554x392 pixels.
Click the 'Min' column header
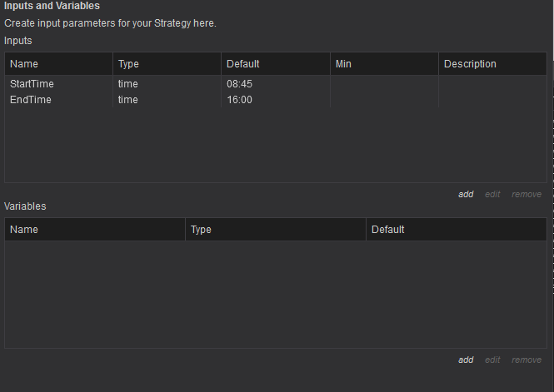(343, 64)
